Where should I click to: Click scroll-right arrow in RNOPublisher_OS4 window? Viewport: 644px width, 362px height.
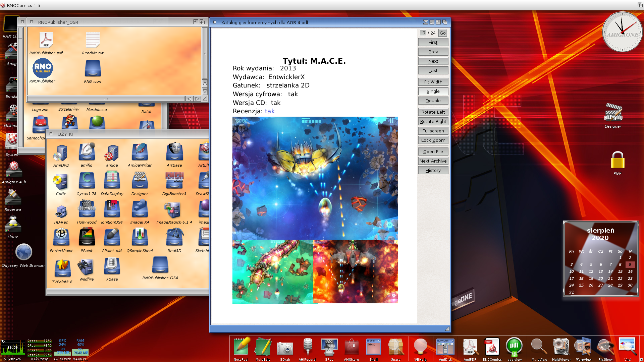[x=197, y=99]
